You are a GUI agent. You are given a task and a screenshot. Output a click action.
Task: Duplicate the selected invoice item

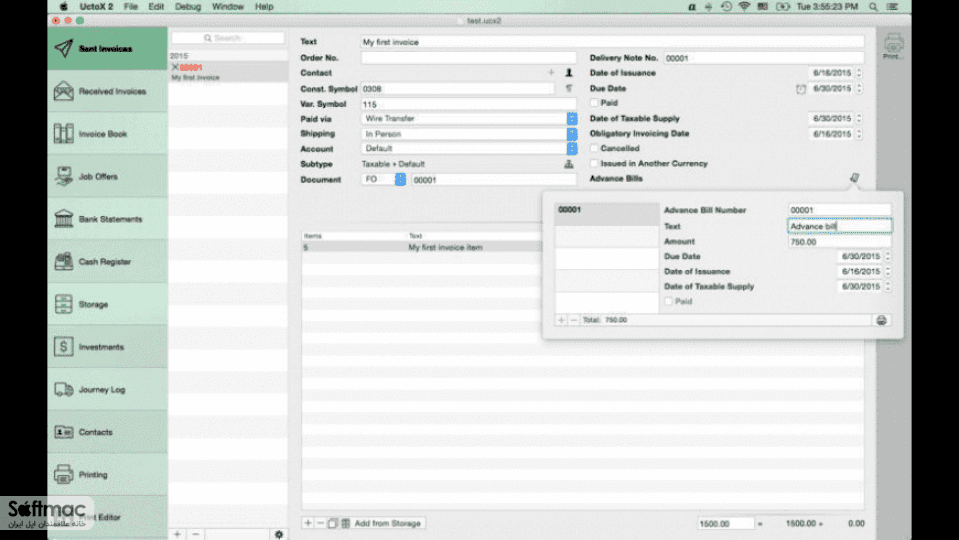coord(332,523)
